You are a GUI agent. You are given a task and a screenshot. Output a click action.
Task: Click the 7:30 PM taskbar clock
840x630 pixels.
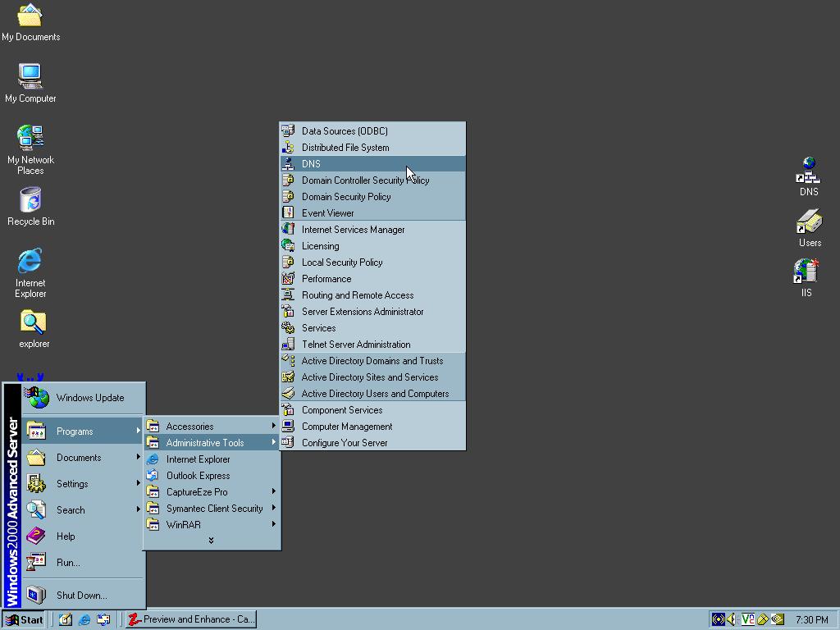[811, 620]
